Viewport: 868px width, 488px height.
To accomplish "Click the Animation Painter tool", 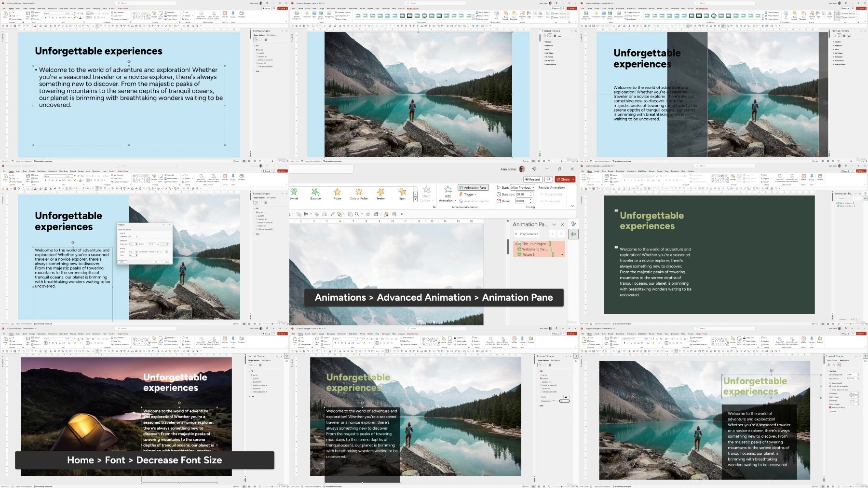I will (474, 201).
